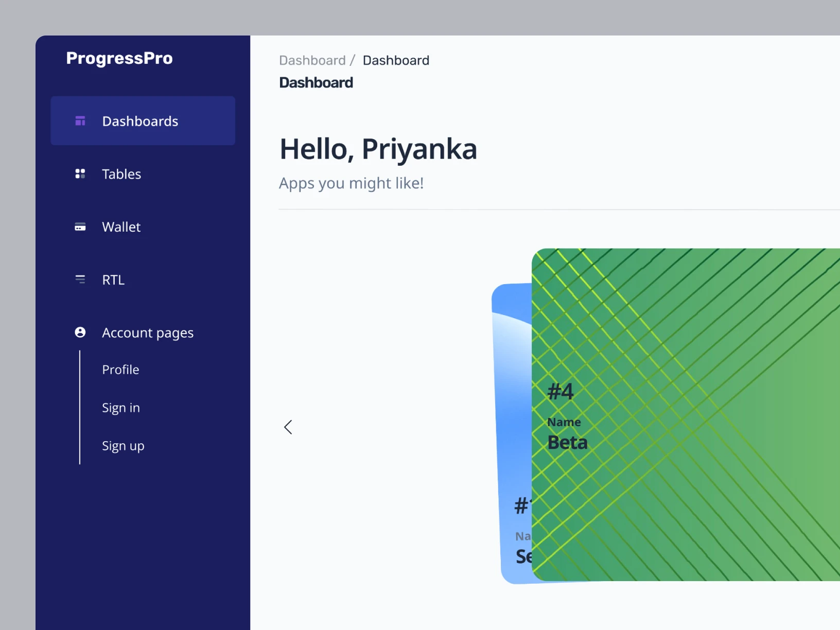Click the Account pages user icon
Viewport: 840px width, 630px height.
pyautogui.click(x=80, y=332)
